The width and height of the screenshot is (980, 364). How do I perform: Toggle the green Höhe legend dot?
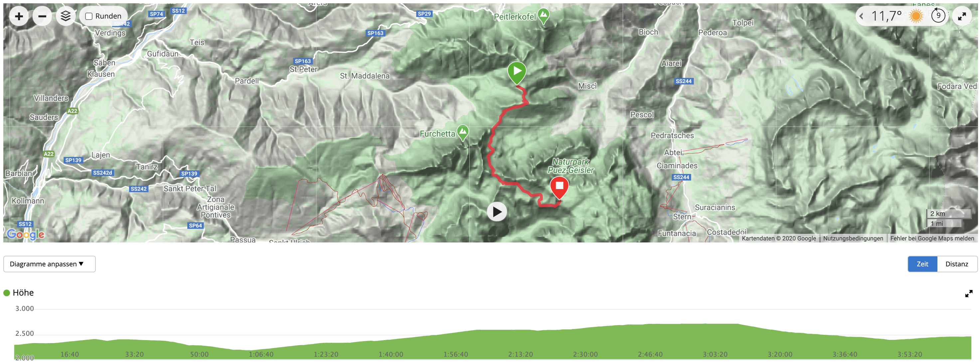tap(6, 293)
